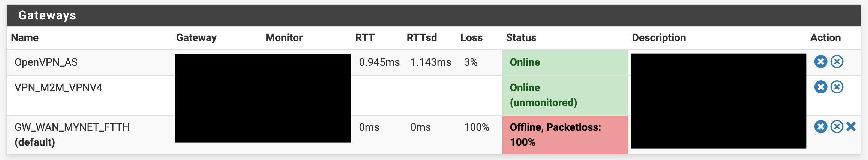Click solid circle-x icon for OpenVPN_AS
Image resolution: width=868 pixels, height=160 pixels.
[x=821, y=61]
